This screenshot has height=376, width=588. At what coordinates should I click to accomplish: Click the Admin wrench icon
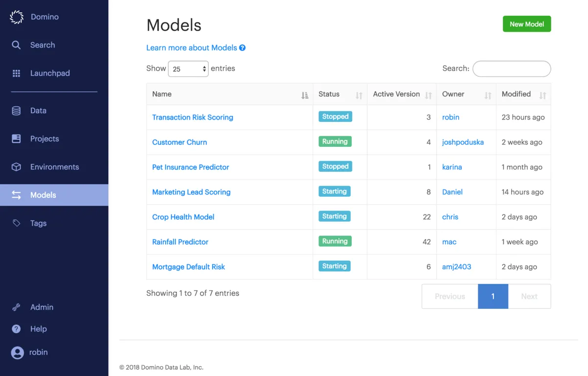point(16,307)
